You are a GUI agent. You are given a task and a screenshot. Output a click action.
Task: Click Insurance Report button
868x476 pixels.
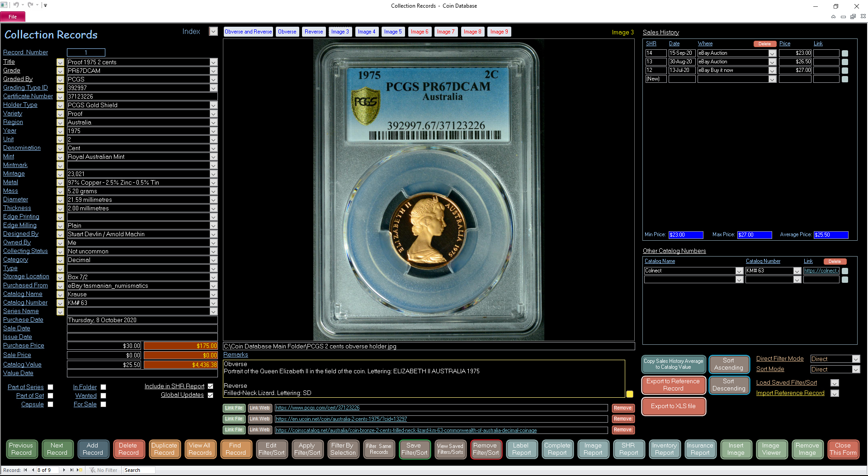pyautogui.click(x=700, y=449)
